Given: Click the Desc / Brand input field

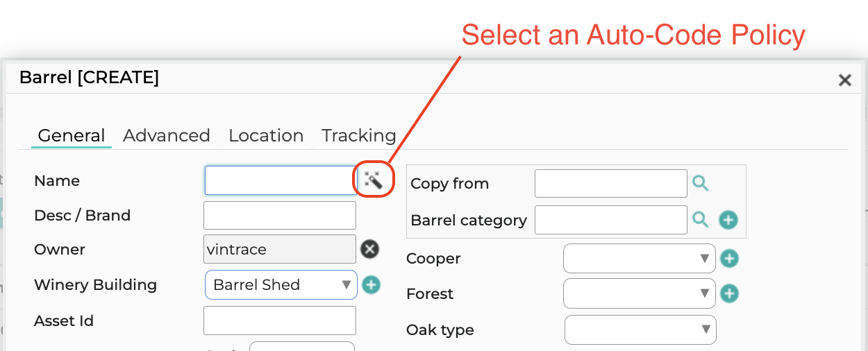Looking at the screenshot, I should click(280, 215).
